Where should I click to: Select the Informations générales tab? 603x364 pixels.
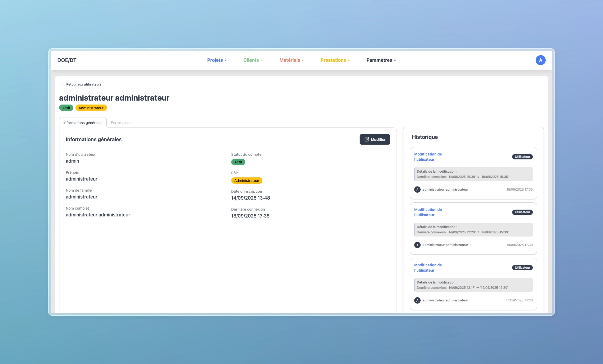coord(83,123)
